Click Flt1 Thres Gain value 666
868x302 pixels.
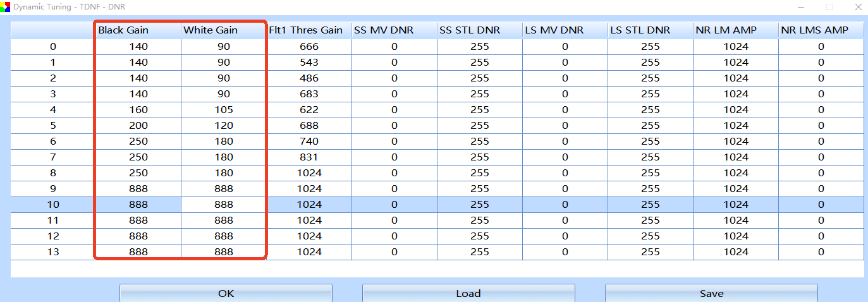pos(309,47)
